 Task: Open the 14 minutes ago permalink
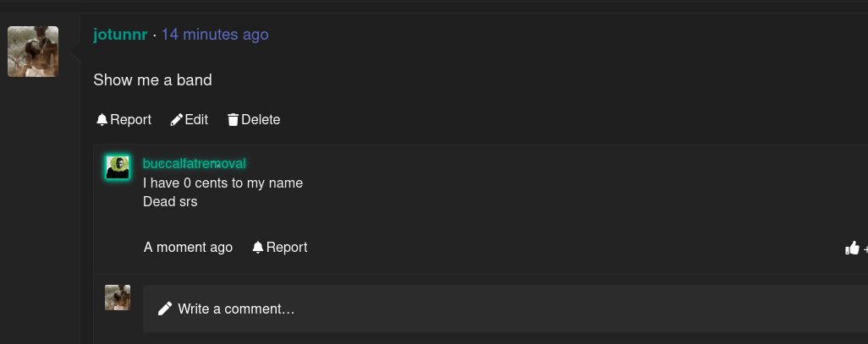click(x=215, y=35)
